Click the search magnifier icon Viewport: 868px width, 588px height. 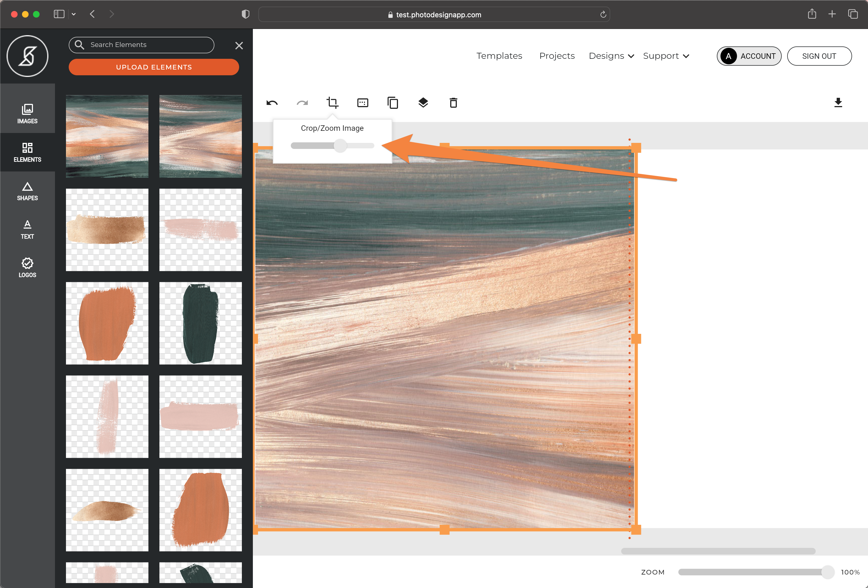pyautogui.click(x=79, y=45)
